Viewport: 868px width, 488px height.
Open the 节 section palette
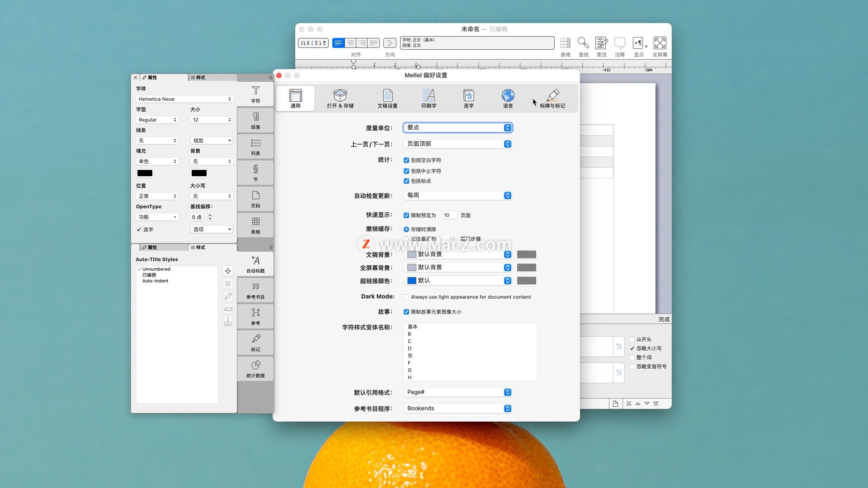[x=255, y=173]
